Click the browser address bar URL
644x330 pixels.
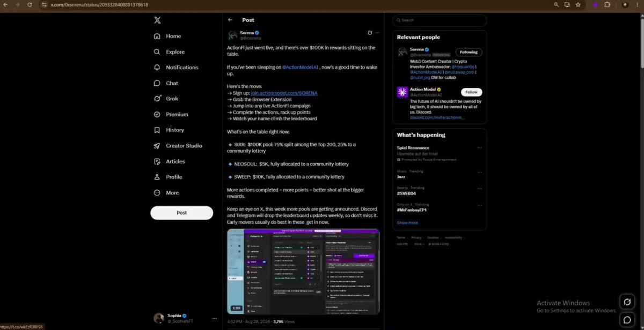coord(99,4)
